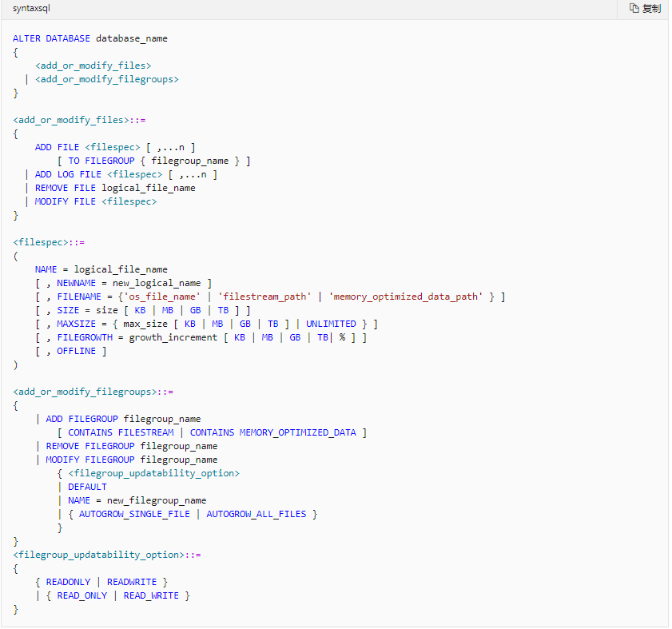The height and width of the screenshot is (629, 672).
Task: Click the <add_or_modify_filegroups>::= definition heading
Action: point(93,392)
